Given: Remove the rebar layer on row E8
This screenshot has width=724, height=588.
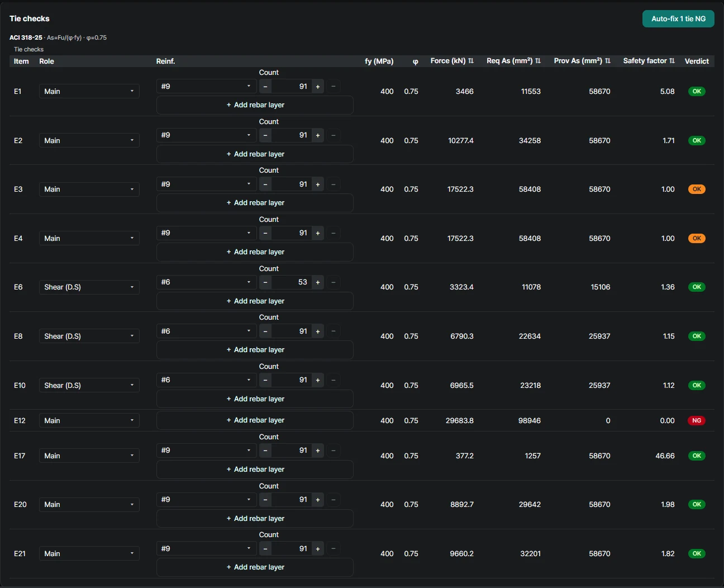Looking at the screenshot, I should [x=334, y=331].
